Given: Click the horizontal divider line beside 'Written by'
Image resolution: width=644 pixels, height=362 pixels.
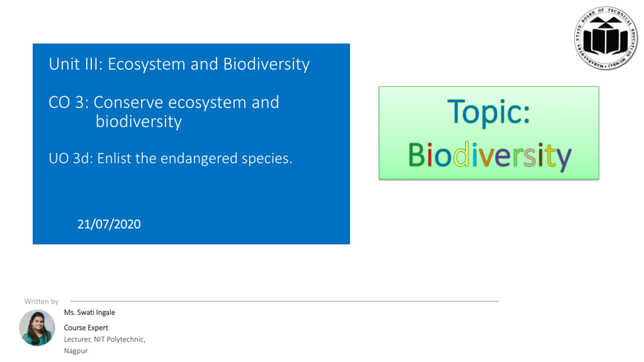Looking at the screenshot, I should click(285, 301).
